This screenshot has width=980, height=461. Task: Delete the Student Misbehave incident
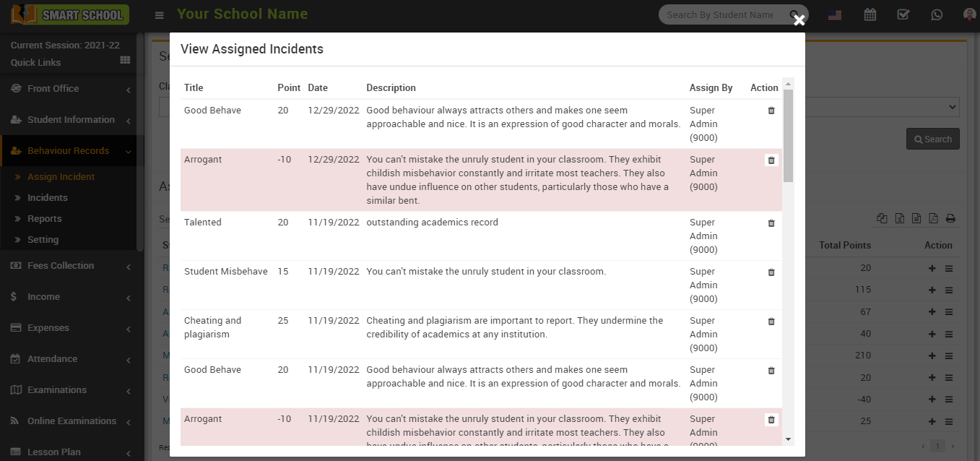point(771,272)
